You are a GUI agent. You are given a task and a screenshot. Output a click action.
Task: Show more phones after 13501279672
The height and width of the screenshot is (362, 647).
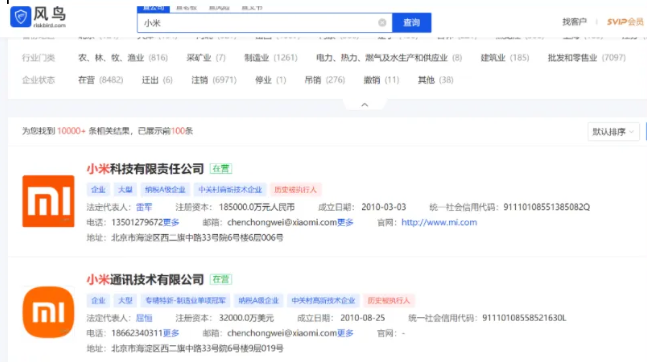171,222
